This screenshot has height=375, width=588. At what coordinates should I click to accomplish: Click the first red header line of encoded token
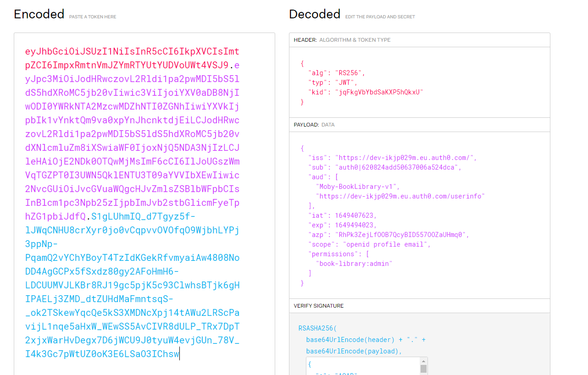132,51
